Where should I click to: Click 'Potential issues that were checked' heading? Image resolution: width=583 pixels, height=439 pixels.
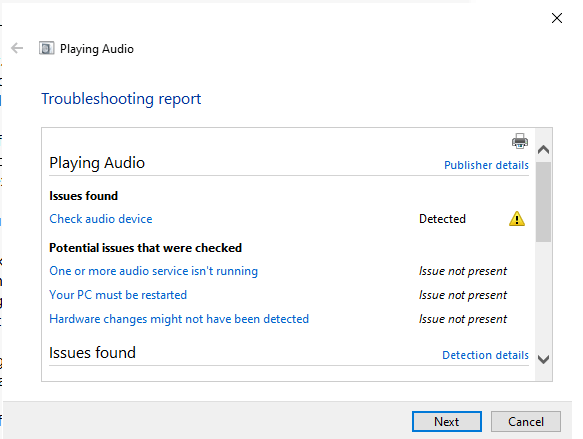[145, 248]
